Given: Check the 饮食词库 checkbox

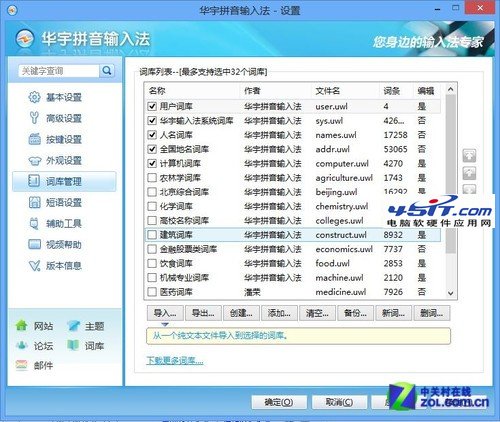Looking at the screenshot, I should (x=152, y=263).
